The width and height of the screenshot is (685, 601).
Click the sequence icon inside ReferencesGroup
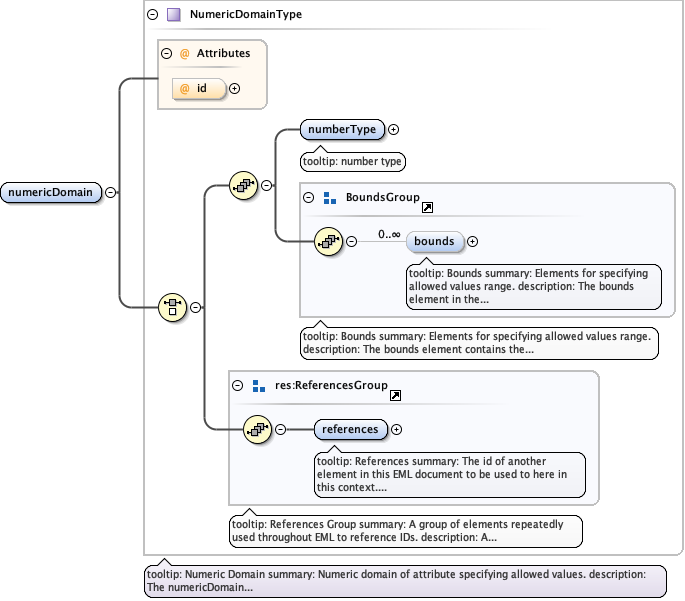point(257,429)
